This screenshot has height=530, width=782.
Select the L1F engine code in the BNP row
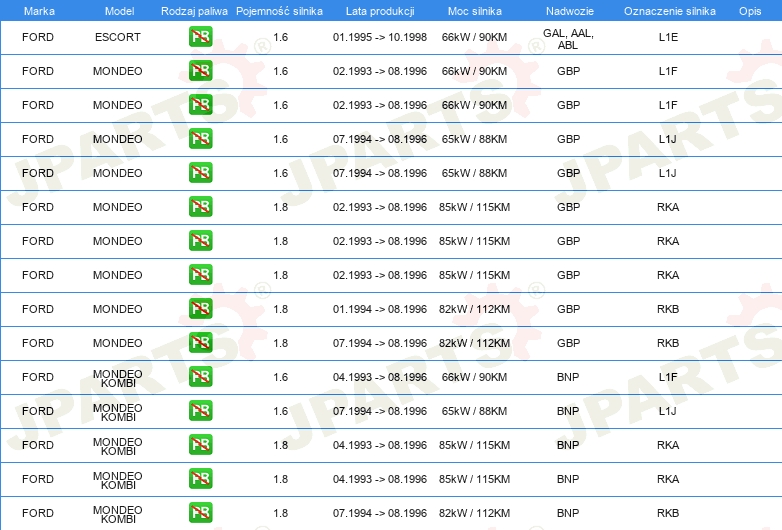click(668, 377)
